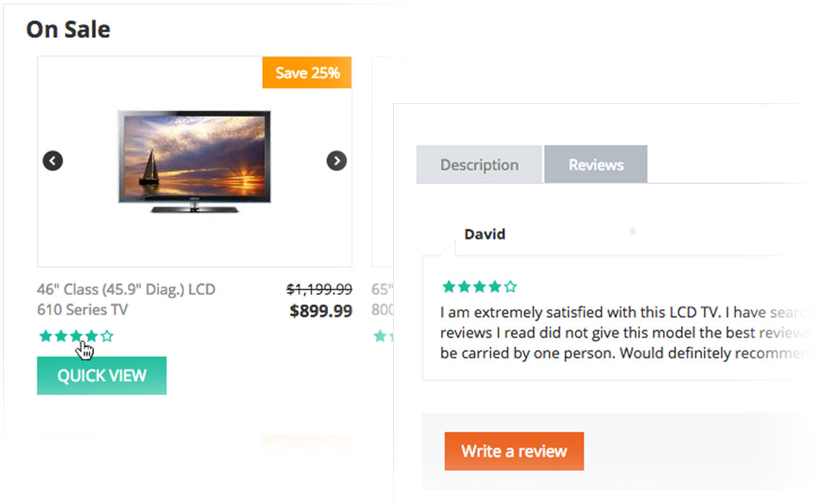Click the orange Save 25% badge
Screen dimensions: 827x504
tap(307, 73)
